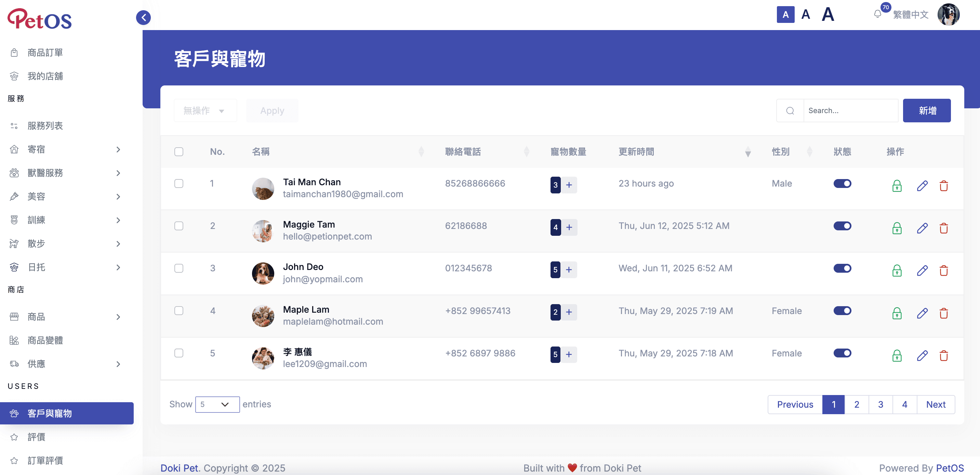
Task: Edit John Deo with the pencil icon
Action: [x=922, y=270]
